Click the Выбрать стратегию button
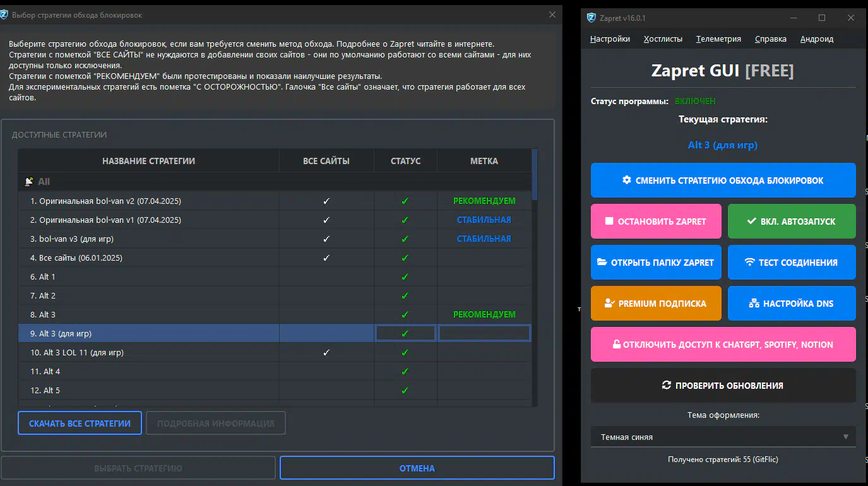Screen dimensions: 868x486 [x=138, y=468]
